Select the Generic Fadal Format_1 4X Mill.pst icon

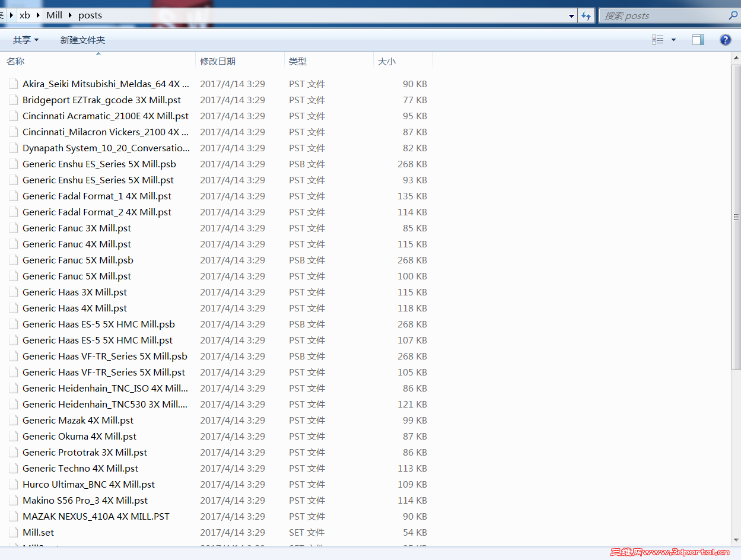click(x=13, y=196)
